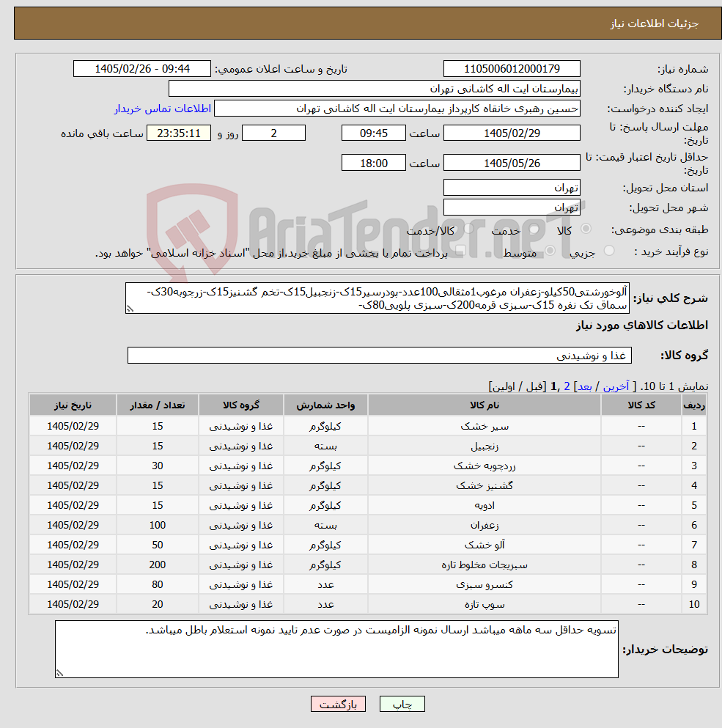Select the زردچوبه خشک item name
This screenshot has width=722, height=728.
(x=485, y=466)
